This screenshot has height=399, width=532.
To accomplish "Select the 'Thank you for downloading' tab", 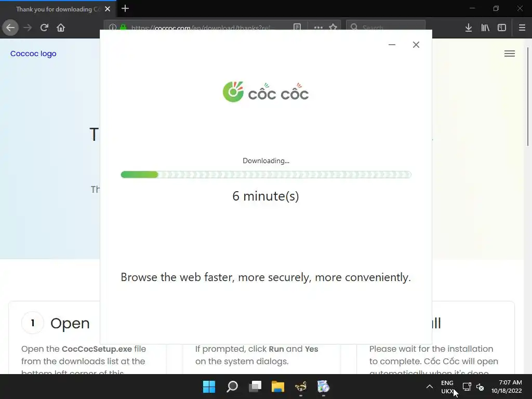I will pos(58,9).
